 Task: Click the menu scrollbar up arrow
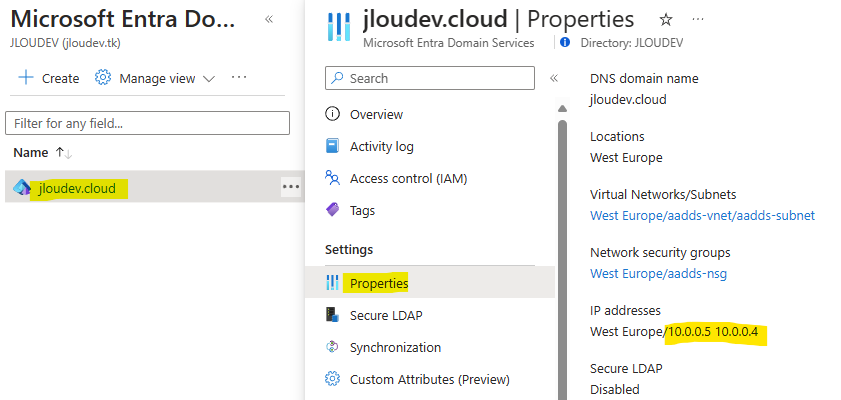point(562,109)
